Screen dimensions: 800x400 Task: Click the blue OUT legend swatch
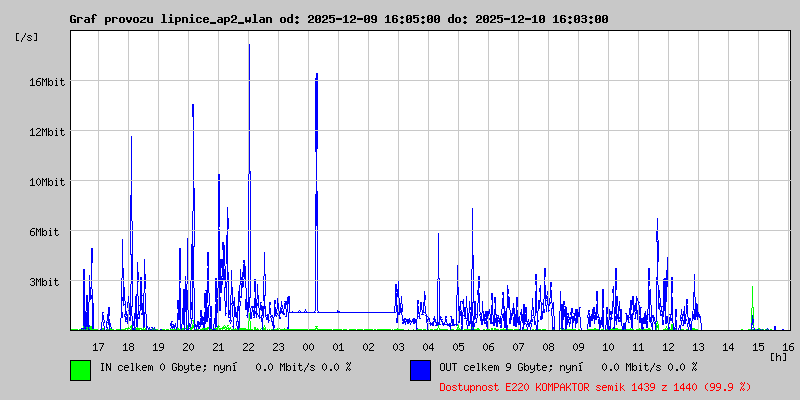pos(420,369)
